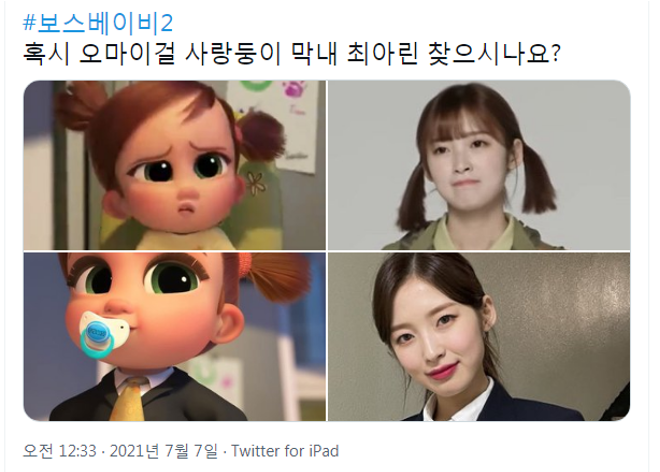Click the word 오마이걸 in the tweet
The image size is (660, 472).
click(x=127, y=53)
